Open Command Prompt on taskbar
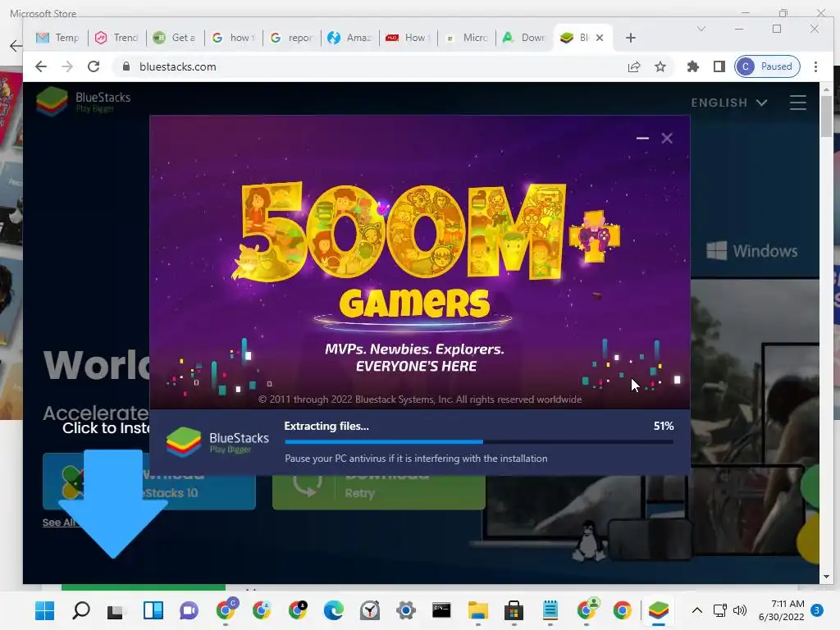 [441, 610]
